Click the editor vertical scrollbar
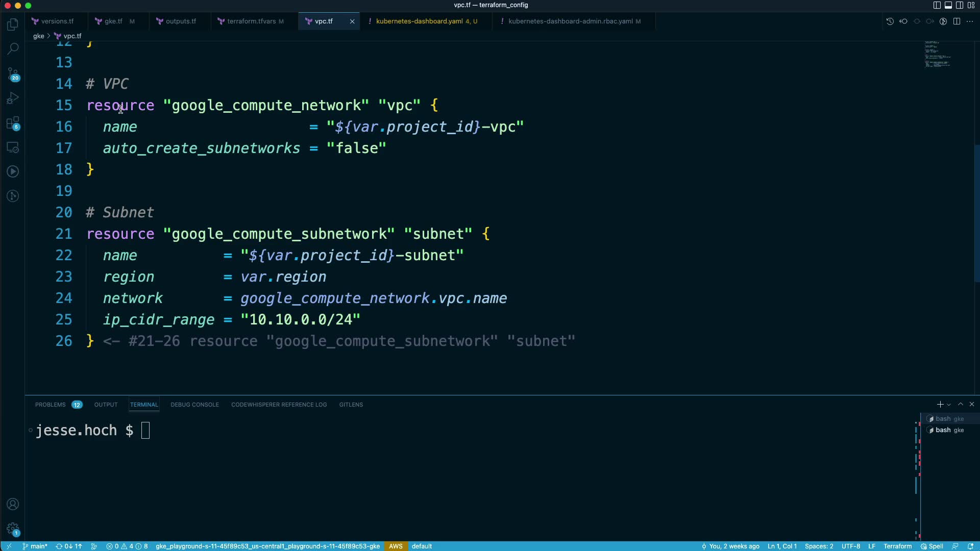The image size is (980, 551). tap(976, 214)
